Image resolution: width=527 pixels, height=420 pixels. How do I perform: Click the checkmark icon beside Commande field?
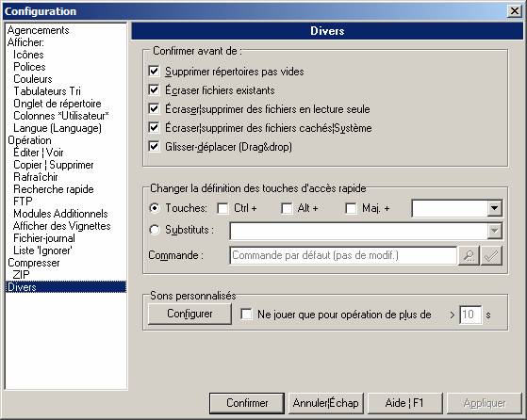click(x=491, y=256)
